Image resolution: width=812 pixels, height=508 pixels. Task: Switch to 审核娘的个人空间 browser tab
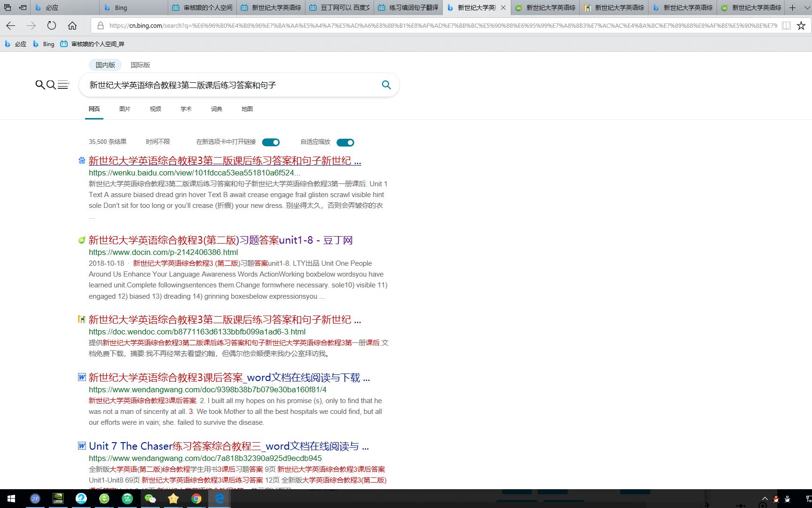click(x=202, y=8)
